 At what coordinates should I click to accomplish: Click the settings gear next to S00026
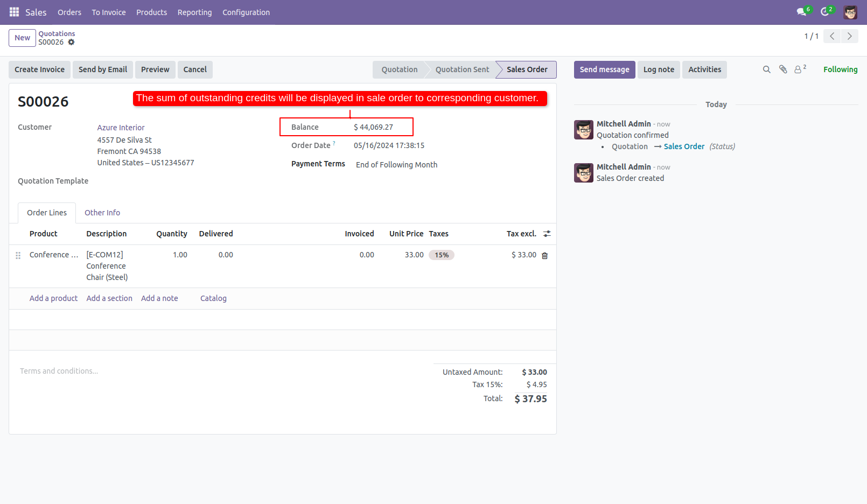pyautogui.click(x=72, y=42)
